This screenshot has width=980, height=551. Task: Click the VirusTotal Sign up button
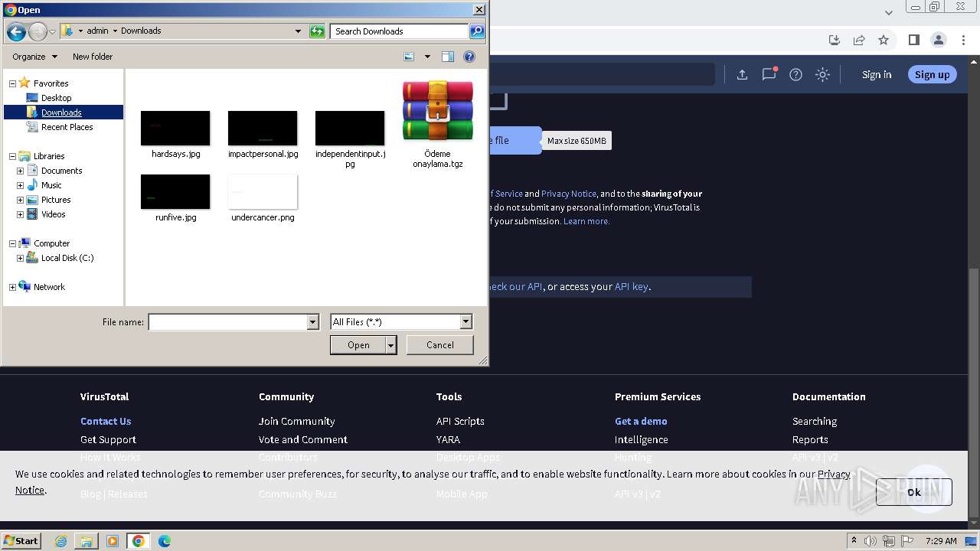click(x=932, y=74)
